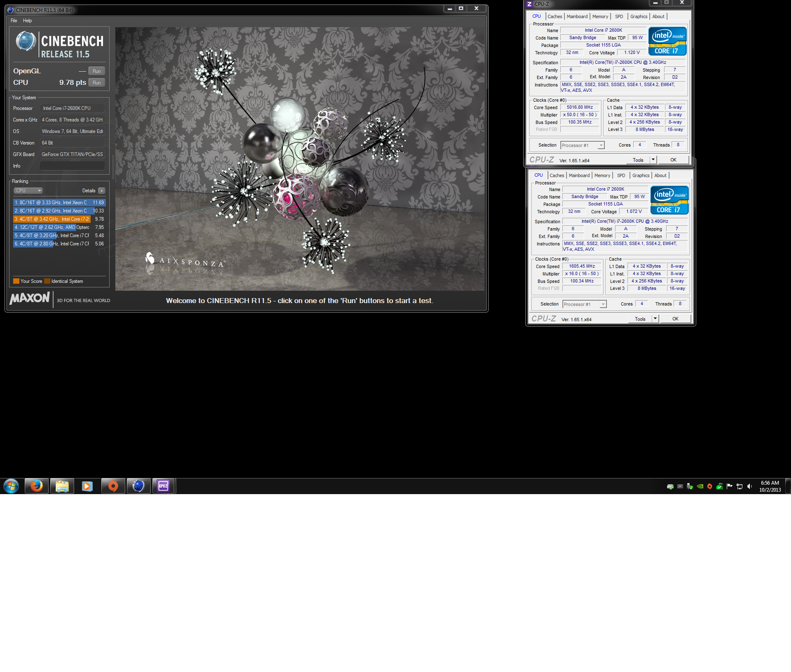Switch to Mainboard tab in lower CPU-Z

click(579, 175)
